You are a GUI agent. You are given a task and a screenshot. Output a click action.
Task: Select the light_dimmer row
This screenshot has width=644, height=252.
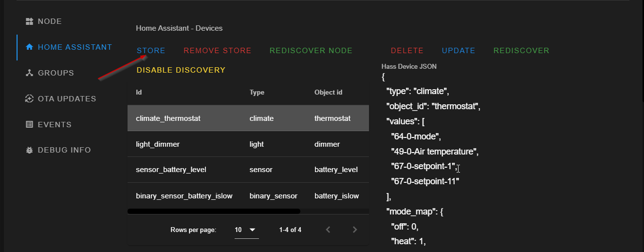248,144
